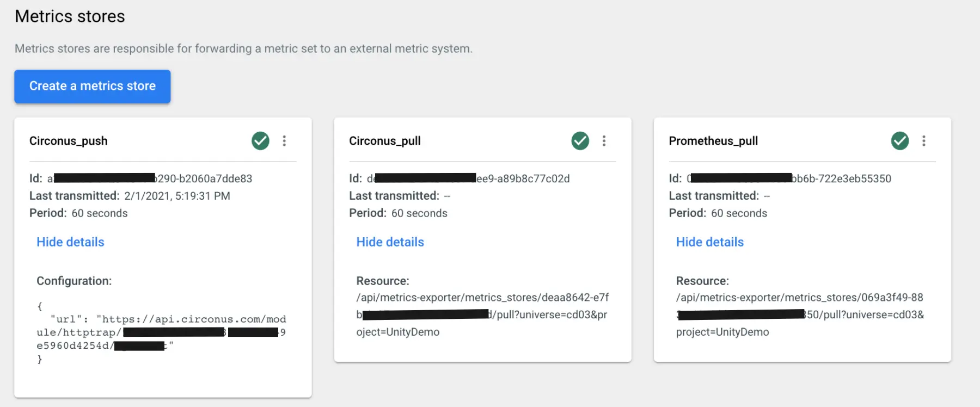The width and height of the screenshot is (980, 407).
Task: Click the Prometheus_pull Period 60 seconds text
Action: coord(739,213)
